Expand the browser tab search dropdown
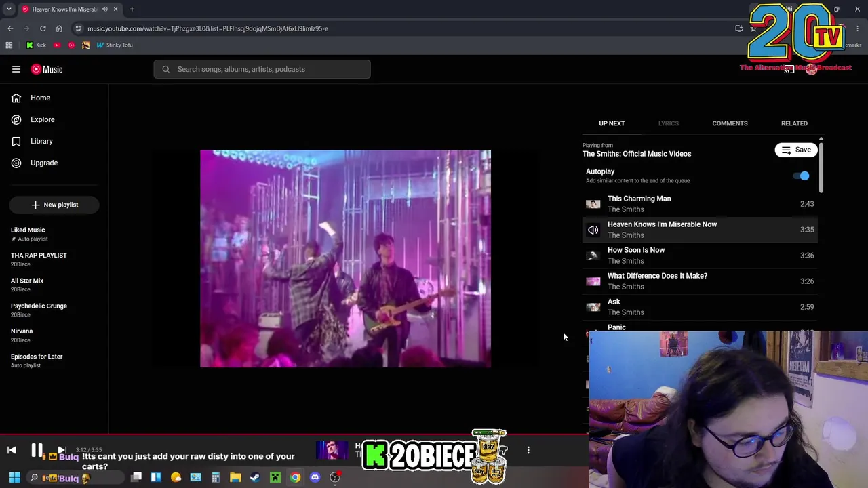 point(9,9)
